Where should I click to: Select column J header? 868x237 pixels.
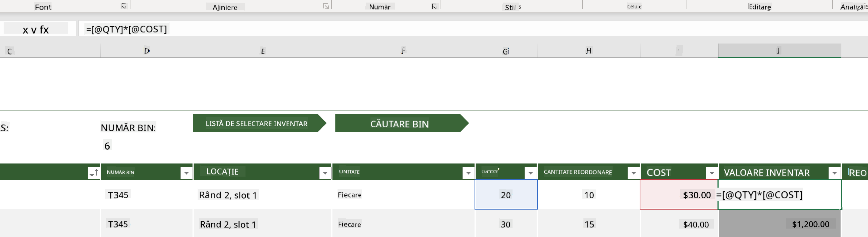point(780,50)
